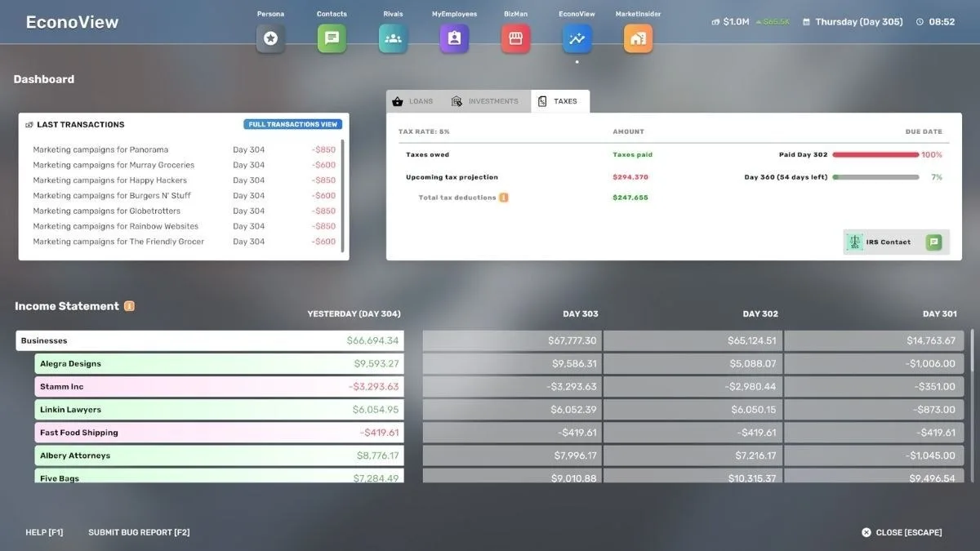Switch to the Loans tab
The width and height of the screenshot is (980, 551).
pos(413,101)
